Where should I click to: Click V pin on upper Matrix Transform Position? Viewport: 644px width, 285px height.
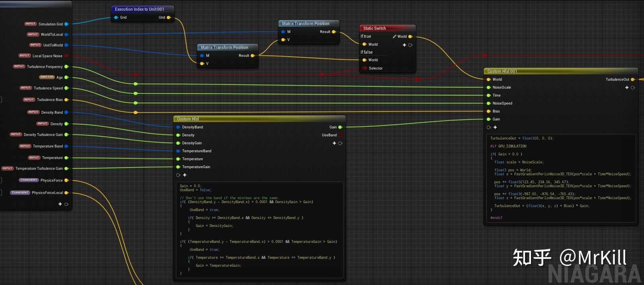(283, 40)
